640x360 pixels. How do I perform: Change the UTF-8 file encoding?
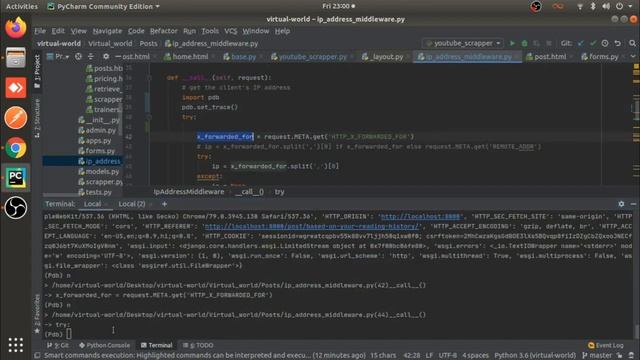(x=448, y=356)
